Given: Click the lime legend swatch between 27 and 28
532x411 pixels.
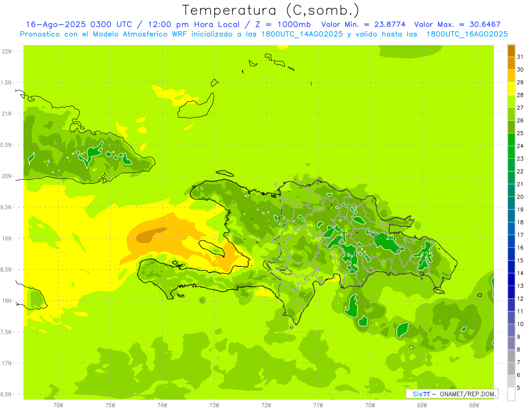Looking at the screenshot, I should pos(511,101).
